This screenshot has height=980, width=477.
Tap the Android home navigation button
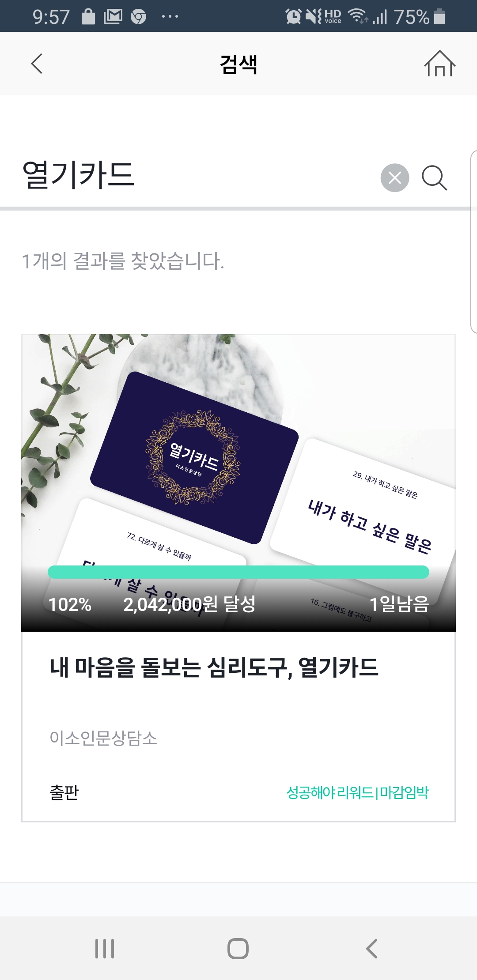(238, 948)
